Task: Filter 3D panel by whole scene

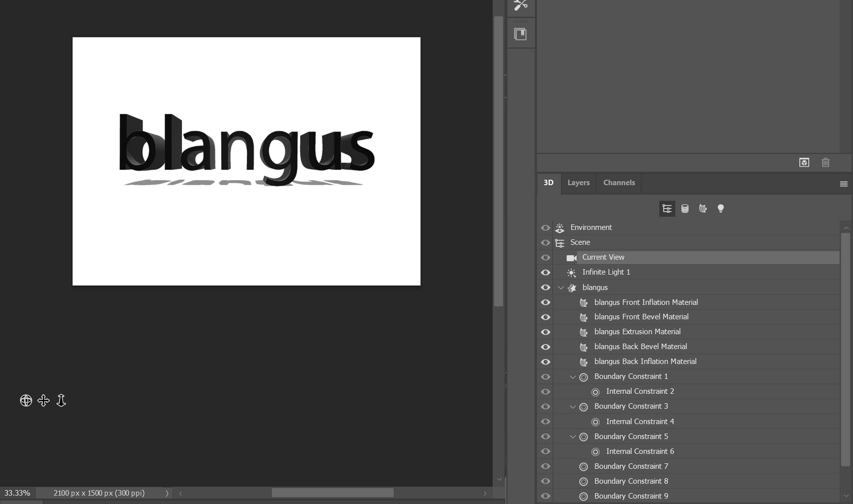Action: coord(667,209)
